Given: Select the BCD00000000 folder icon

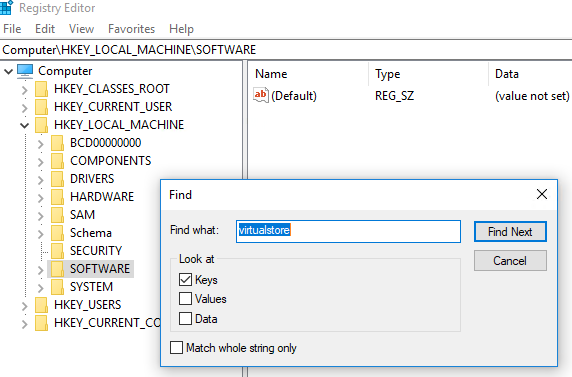Looking at the screenshot, I should click(58, 143).
